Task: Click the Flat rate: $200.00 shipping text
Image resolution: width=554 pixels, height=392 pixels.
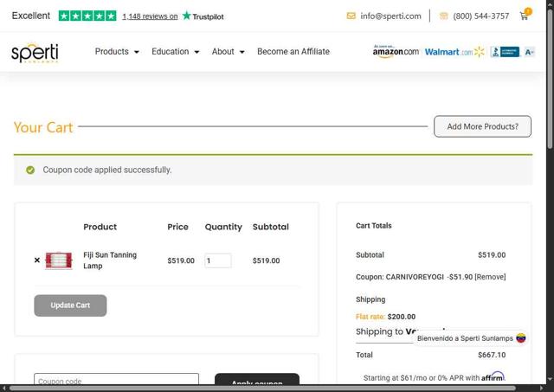Action: [x=385, y=317]
